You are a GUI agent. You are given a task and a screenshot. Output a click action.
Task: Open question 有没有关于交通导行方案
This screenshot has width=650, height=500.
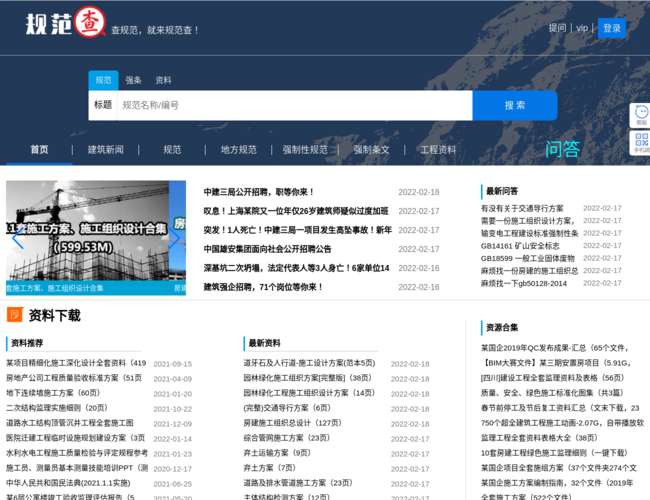(522, 208)
